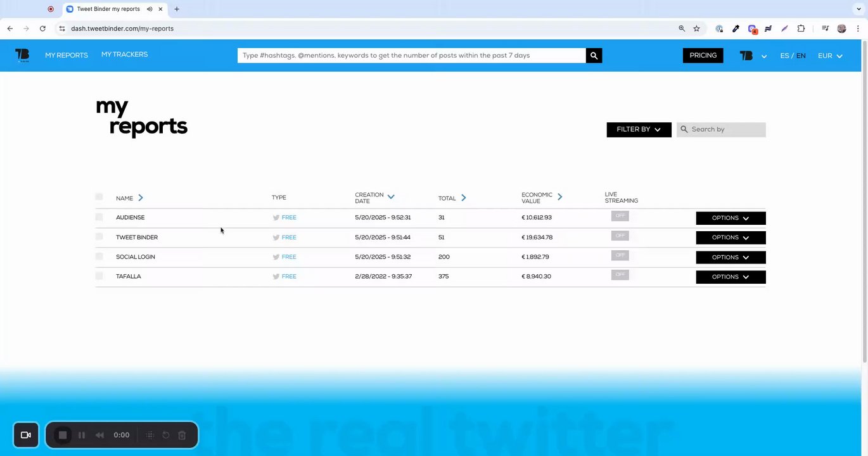Sort by creation date using the chevron

391,197
